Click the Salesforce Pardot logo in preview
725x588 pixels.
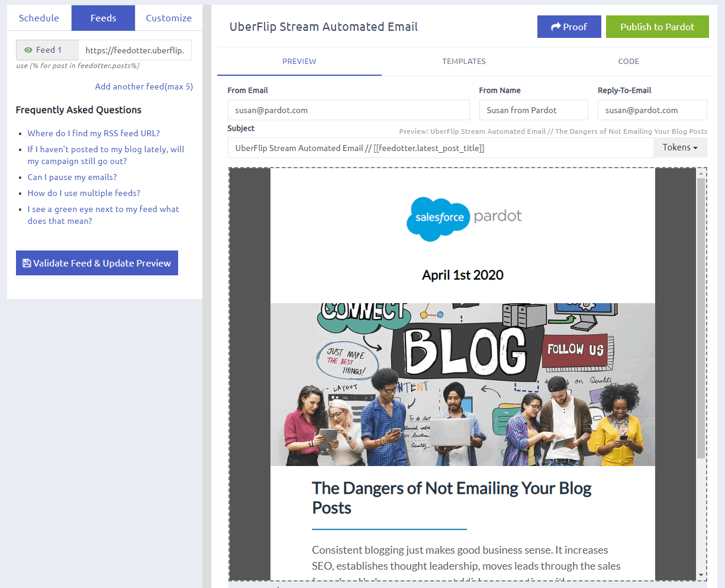click(x=463, y=219)
